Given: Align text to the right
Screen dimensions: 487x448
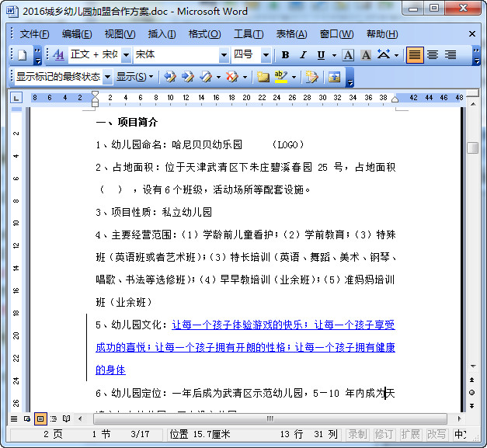Looking at the screenshot, I should pos(450,55).
